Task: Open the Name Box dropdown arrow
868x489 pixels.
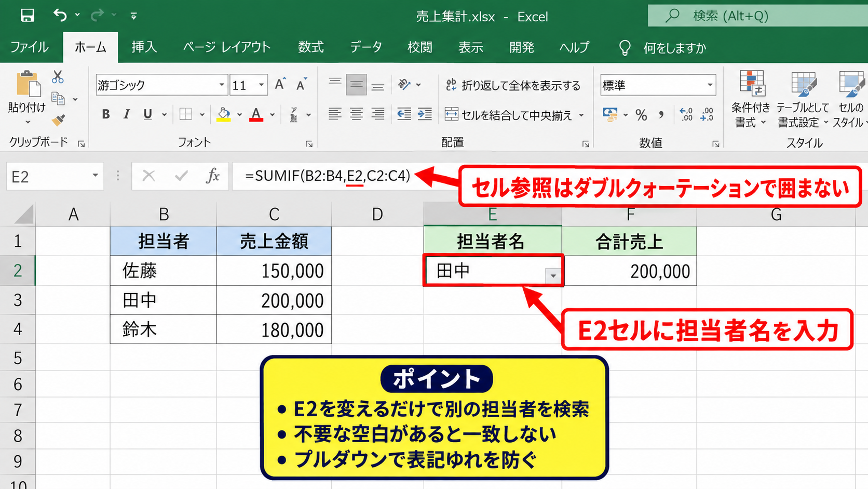Action: 95,176
